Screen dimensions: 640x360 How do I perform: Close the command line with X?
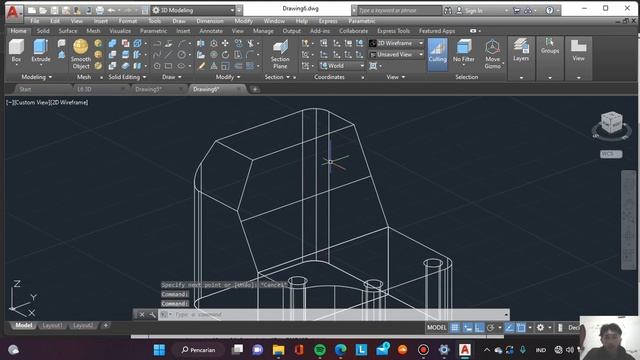[x=142, y=314]
